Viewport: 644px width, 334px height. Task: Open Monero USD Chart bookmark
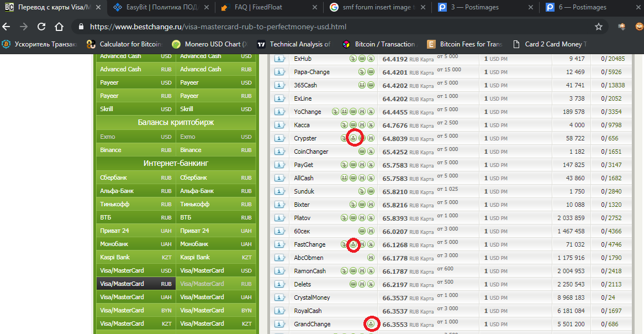point(210,44)
